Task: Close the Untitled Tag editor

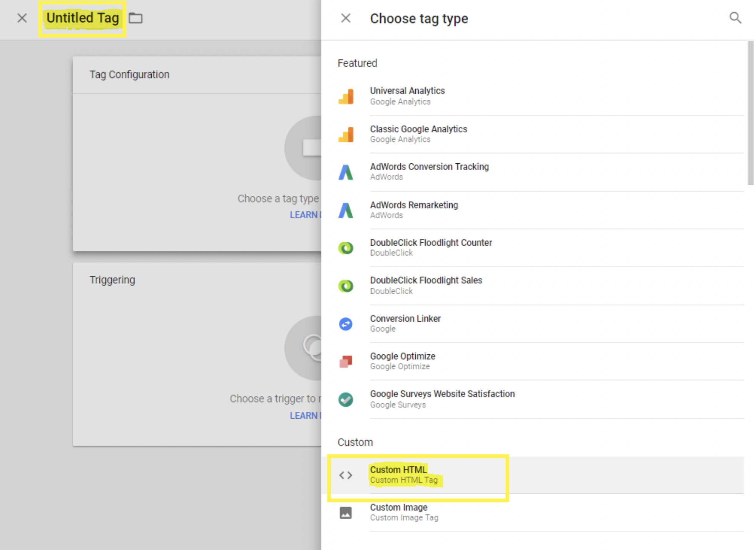Action: pyautogui.click(x=22, y=18)
